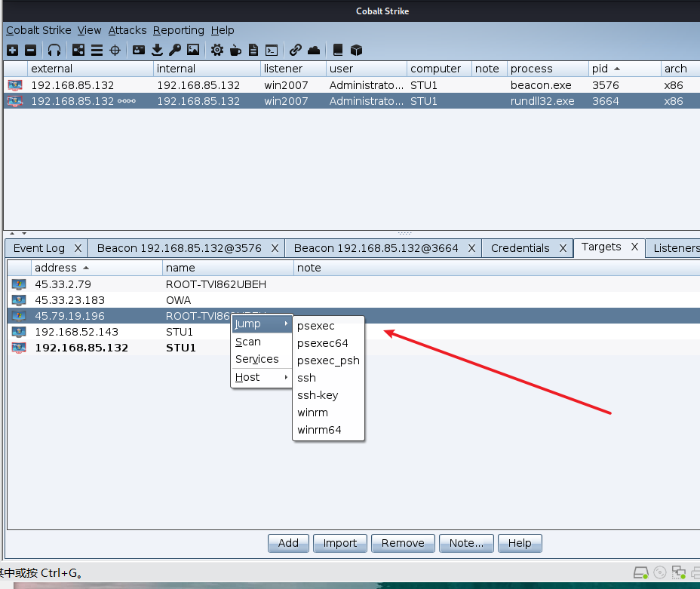This screenshot has height=589, width=700.
Task: Expand the Jump submenu entry
Action: 262,324
